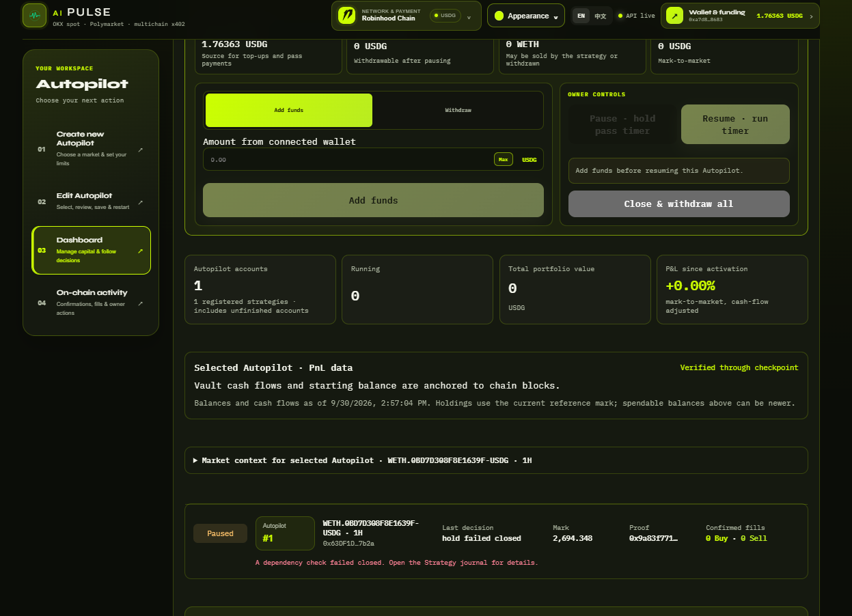Click the Robinhood Chain feather icon
This screenshot has width=852, height=616.
coord(347,15)
